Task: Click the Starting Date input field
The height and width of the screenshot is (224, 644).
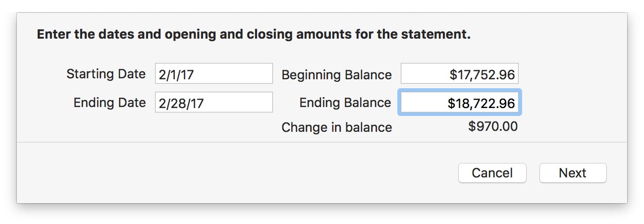Action: click(214, 74)
